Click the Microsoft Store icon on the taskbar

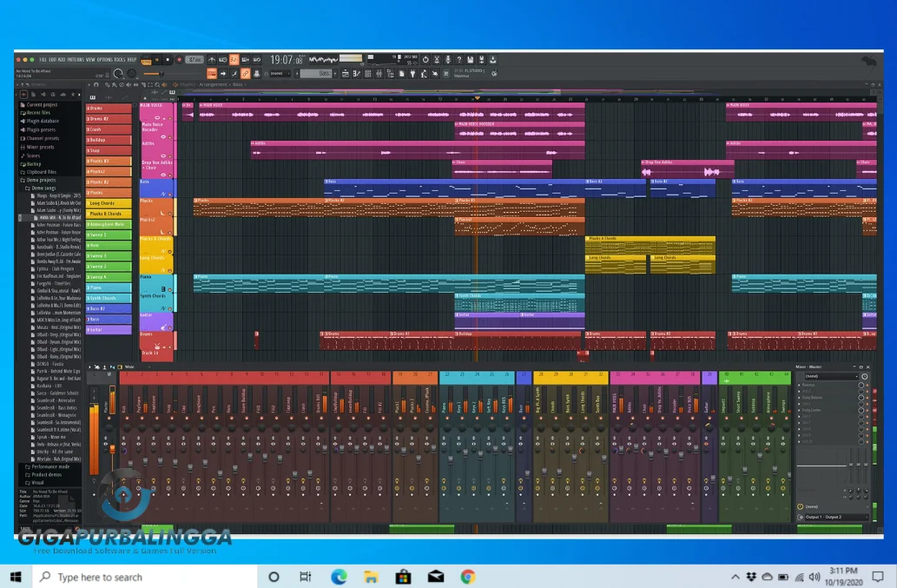coord(401,577)
